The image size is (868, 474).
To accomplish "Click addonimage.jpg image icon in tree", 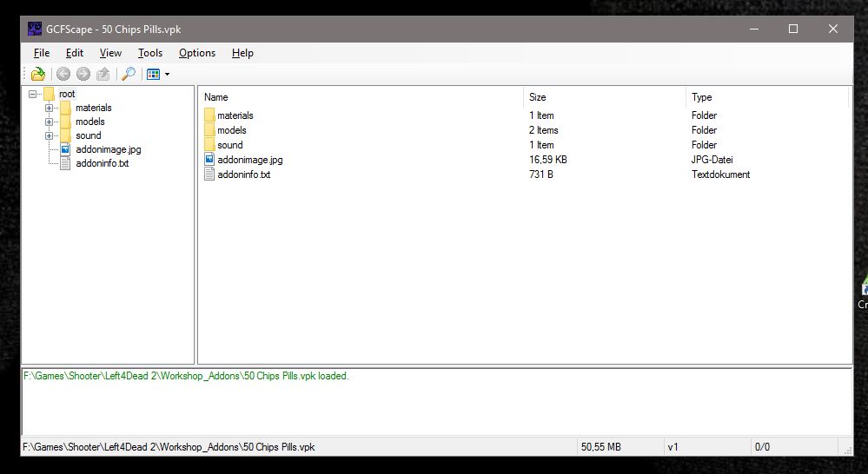I will click(x=65, y=149).
